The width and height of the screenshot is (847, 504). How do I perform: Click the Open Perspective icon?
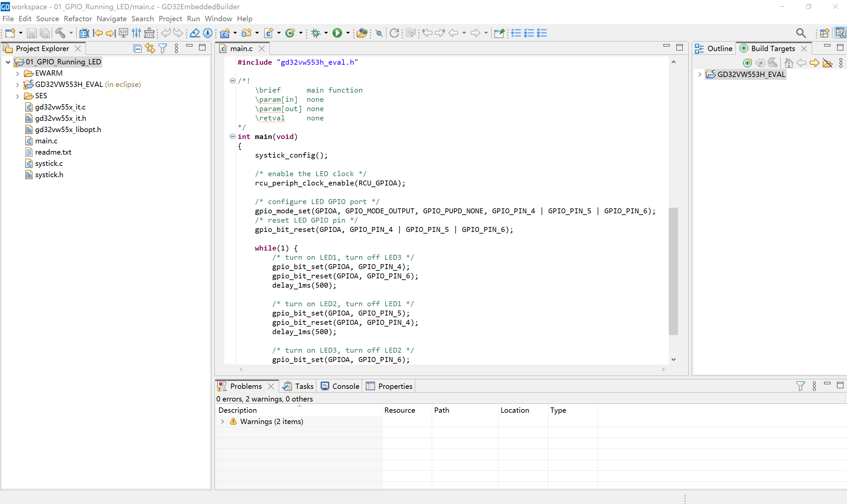tap(824, 33)
